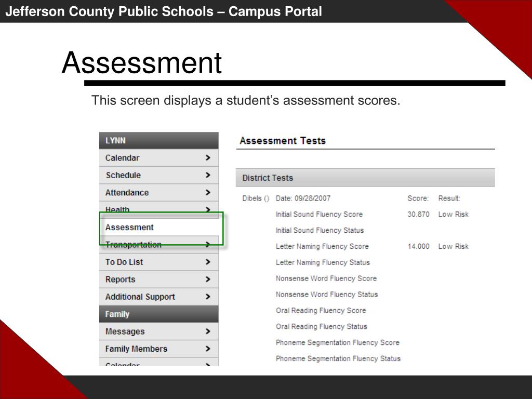Click the Dibels () test label

pyautogui.click(x=256, y=198)
